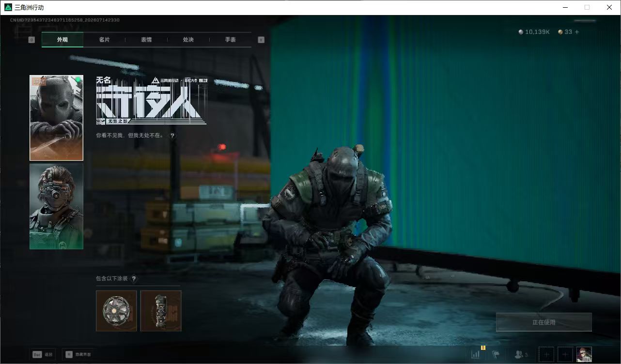Click the 三角洲行动 title bar app icon
The image size is (621, 364).
8,7
